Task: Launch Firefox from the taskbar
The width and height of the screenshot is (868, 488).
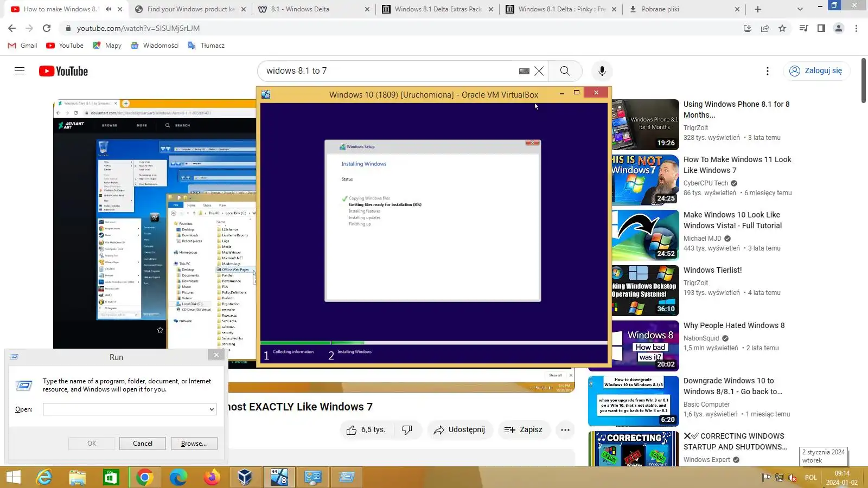Action: (212, 477)
